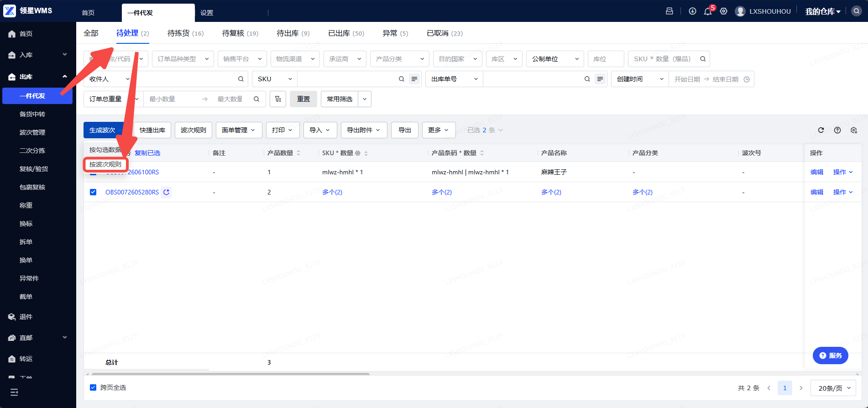Click the global search magnifier in header

pos(857,11)
